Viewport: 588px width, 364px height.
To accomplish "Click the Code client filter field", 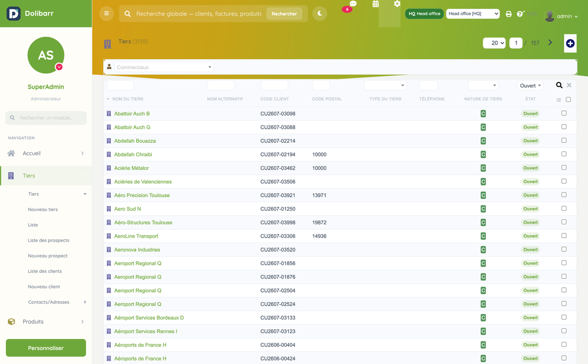I will [x=274, y=85].
